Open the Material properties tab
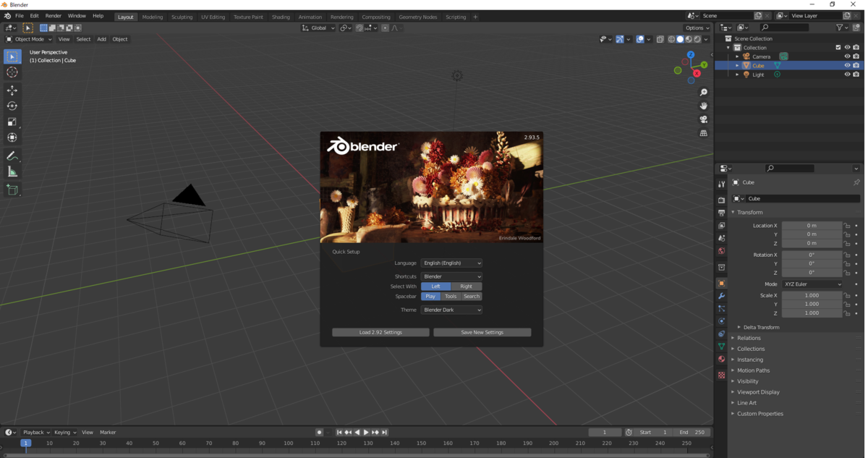 pyautogui.click(x=721, y=359)
